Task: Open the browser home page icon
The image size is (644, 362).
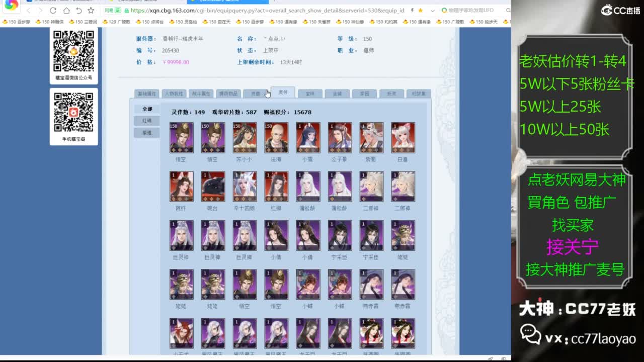Action: point(66,11)
